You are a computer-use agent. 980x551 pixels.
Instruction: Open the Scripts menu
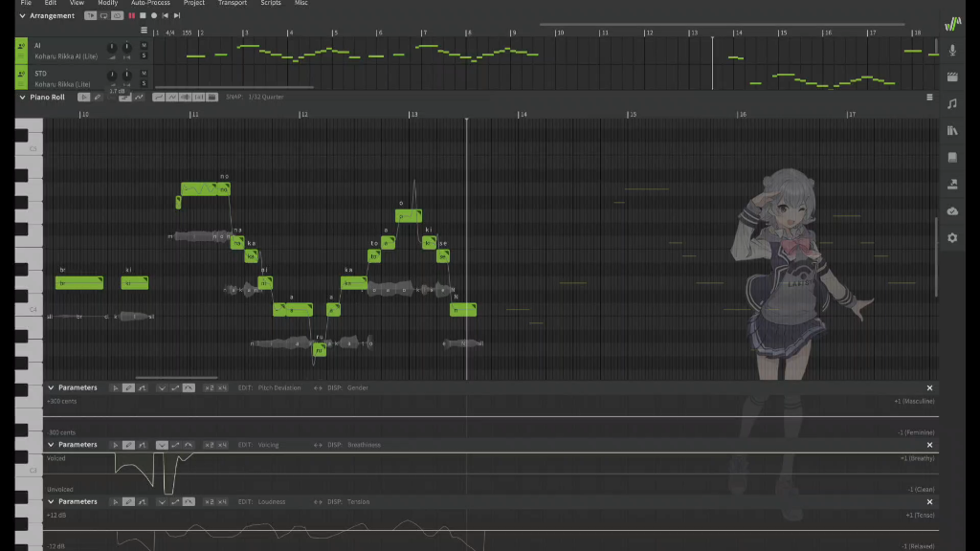[x=271, y=3]
